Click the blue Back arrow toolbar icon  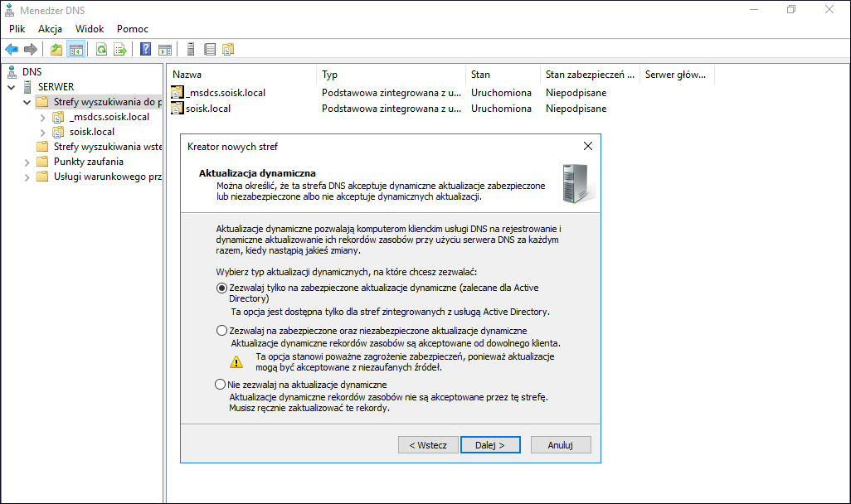point(12,50)
